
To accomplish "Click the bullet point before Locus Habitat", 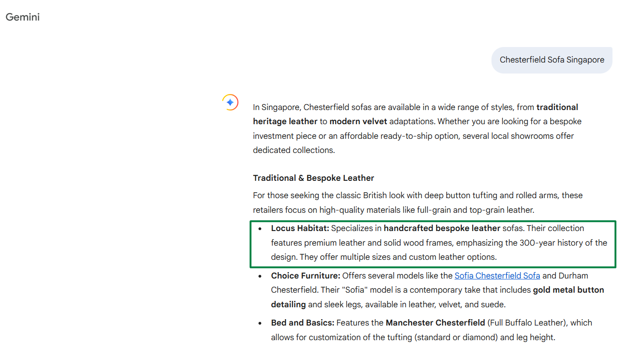I will point(260,228).
